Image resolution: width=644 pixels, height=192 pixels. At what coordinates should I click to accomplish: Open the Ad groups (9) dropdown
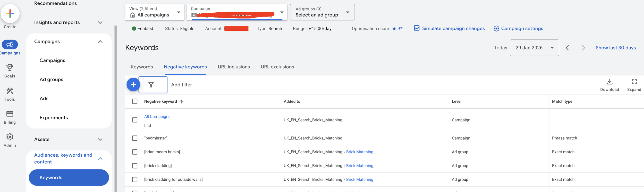click(x=322, y=12)
